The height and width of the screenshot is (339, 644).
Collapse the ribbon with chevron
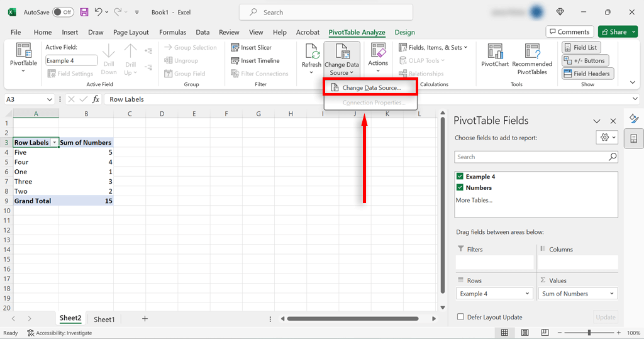[633, 82]
